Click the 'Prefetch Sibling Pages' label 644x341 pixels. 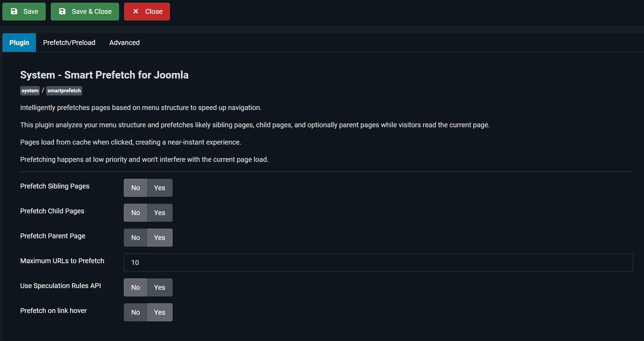click(55, 186)
